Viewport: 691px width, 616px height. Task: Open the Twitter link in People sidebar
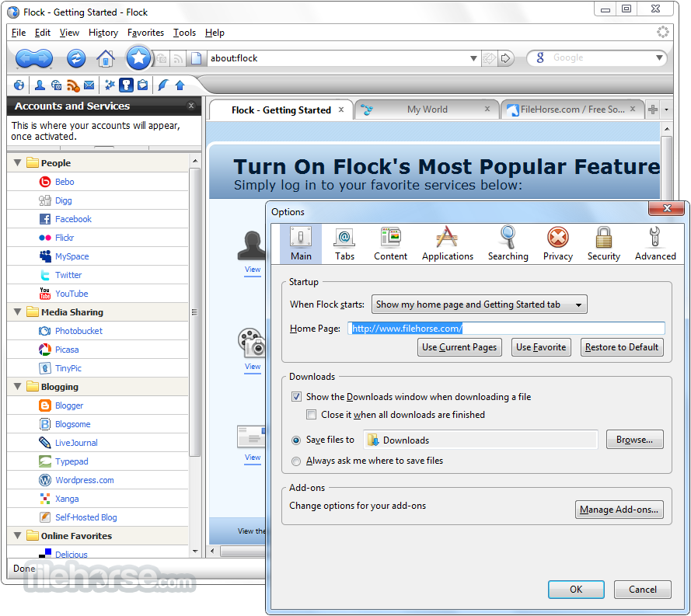(x=68, y=274)
